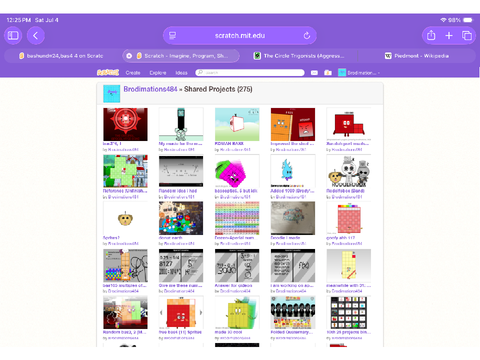Tap the Wi-Fi status icon

click(443, 20)
